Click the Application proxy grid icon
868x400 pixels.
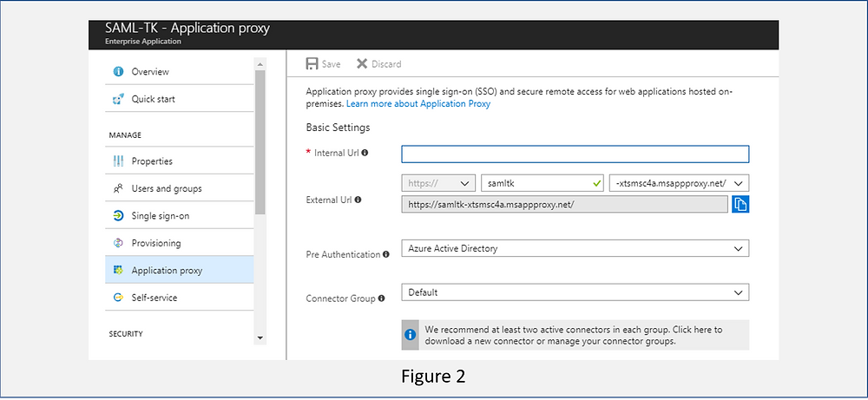click(117, 270)
